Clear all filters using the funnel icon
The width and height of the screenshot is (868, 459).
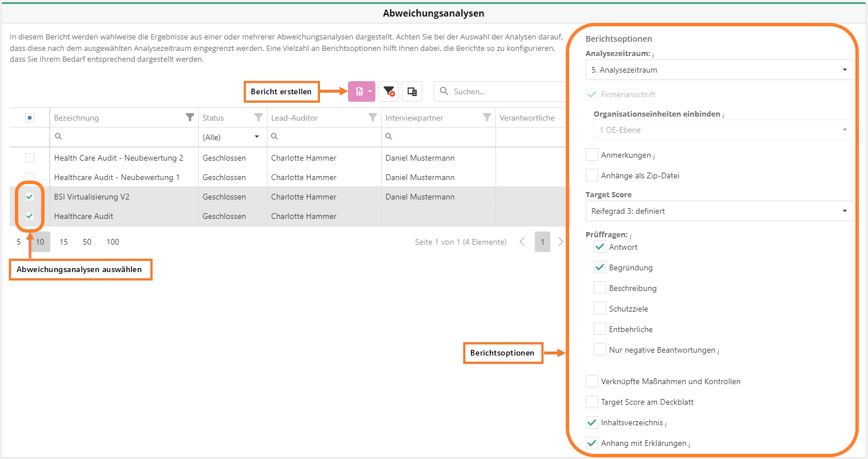[389, 91]
